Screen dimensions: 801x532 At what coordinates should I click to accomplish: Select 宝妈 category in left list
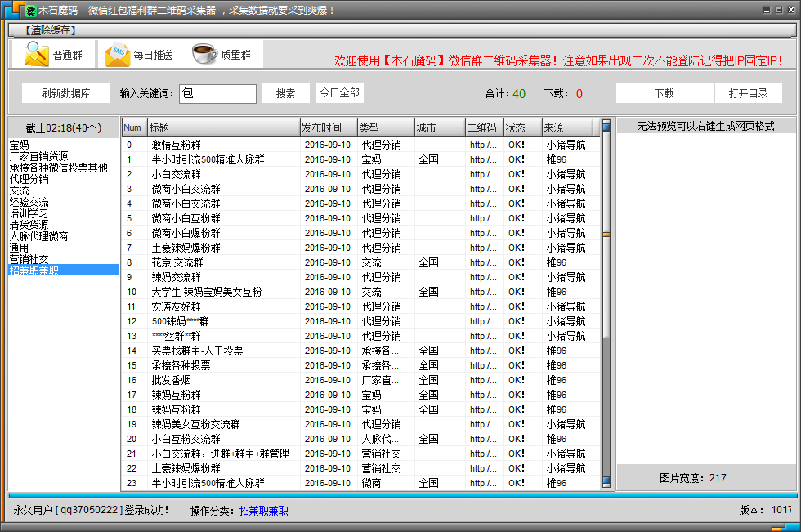(19, 145)
